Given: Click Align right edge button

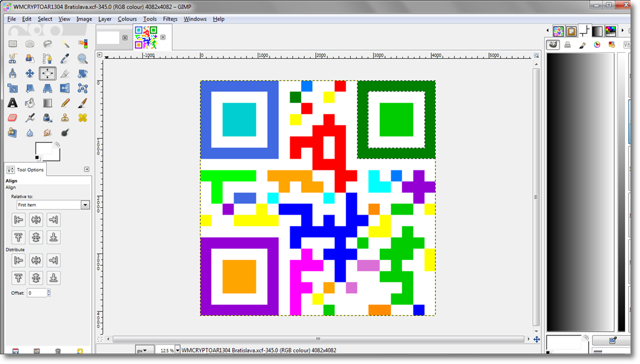Looking at the screenshot, I should point(53,220).
